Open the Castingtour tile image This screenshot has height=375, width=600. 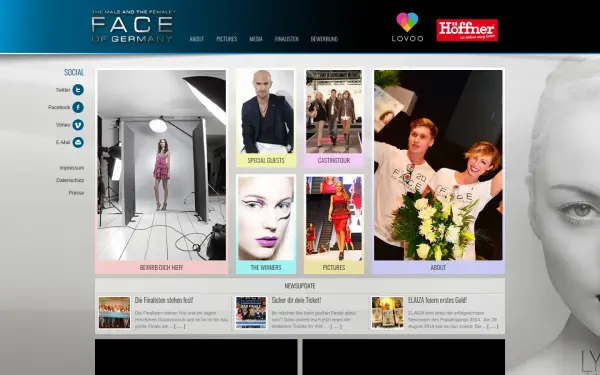coord(334,111)
